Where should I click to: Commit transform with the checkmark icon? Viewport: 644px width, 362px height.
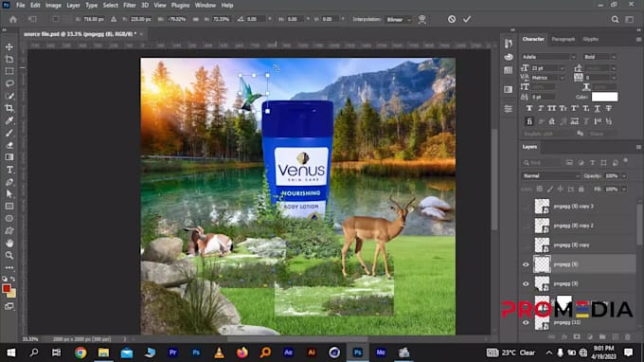click(x=467, y=19)
